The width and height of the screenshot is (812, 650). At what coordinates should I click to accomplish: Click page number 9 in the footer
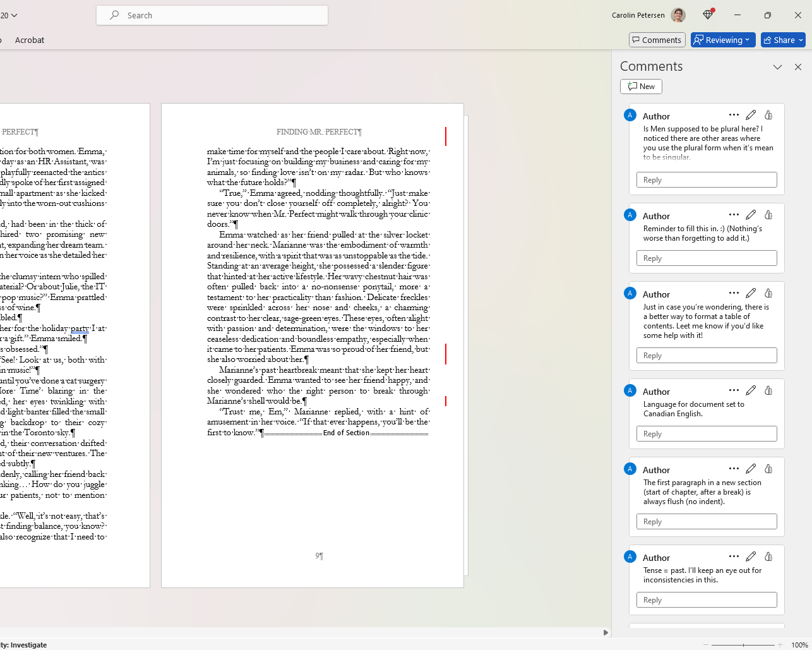click(319, 556)
